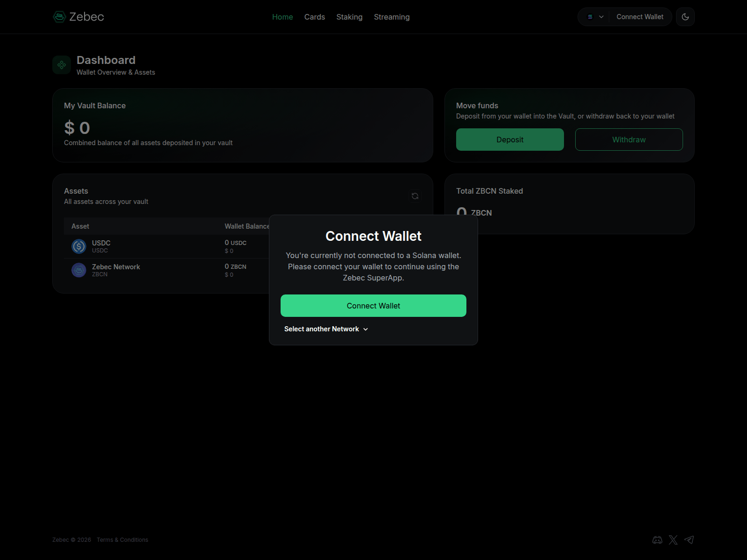
Task: Open Terms & Conditions link
Action: (122, 539)
